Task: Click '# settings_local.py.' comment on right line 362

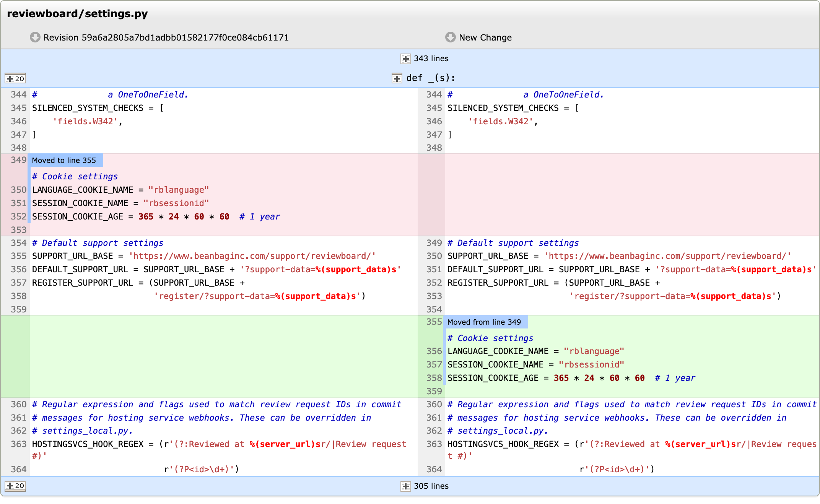Action: click(498, 431)
